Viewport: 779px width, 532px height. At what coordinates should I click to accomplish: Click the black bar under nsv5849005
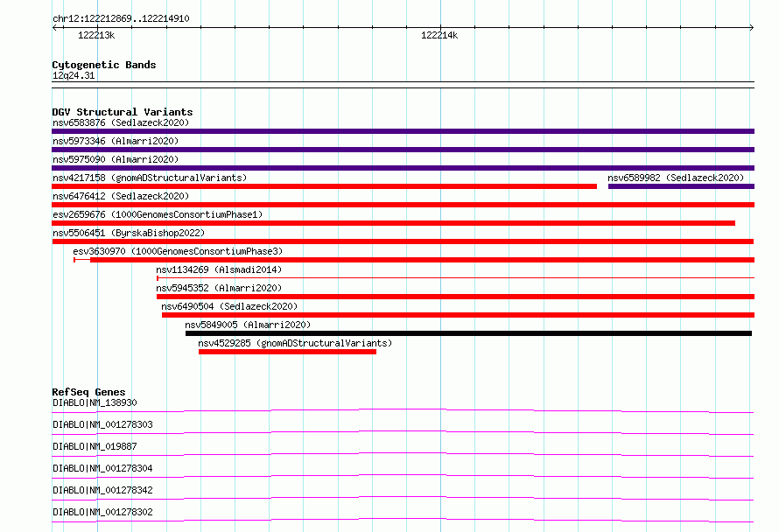tap(468, 333)
